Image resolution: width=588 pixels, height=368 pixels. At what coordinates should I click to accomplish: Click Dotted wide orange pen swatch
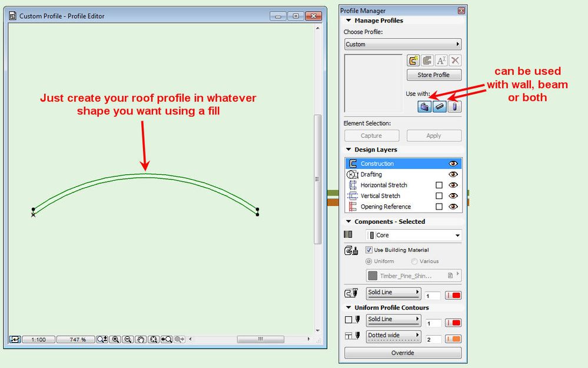453,339
